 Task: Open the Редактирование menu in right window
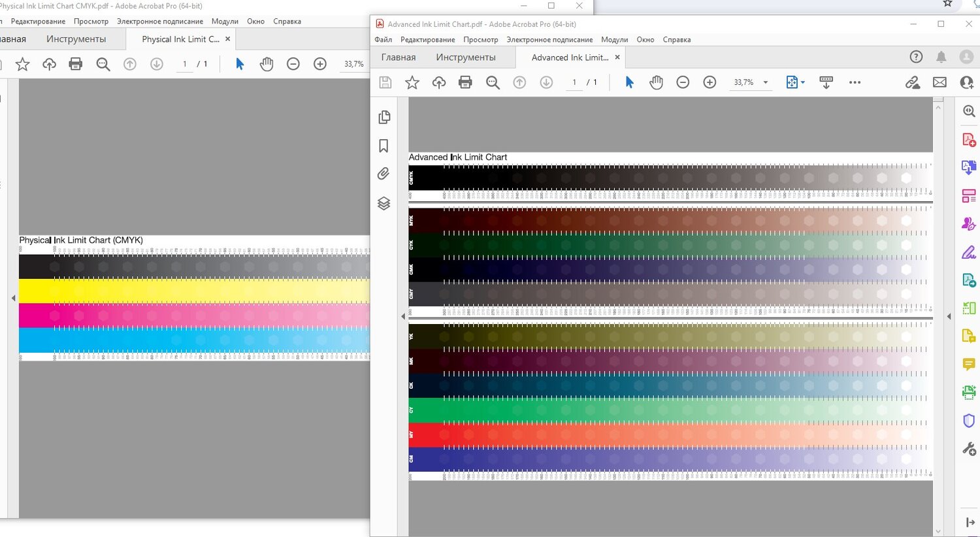tap(427, 40)
